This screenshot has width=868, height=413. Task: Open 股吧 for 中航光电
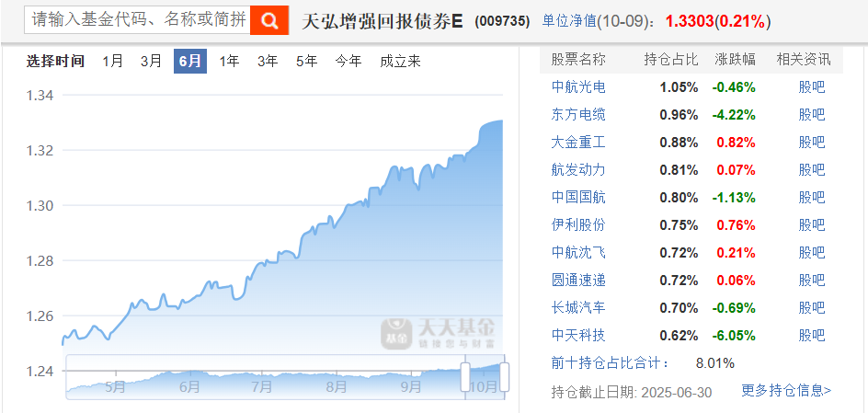pyautogui.click(x=812, y=86)
